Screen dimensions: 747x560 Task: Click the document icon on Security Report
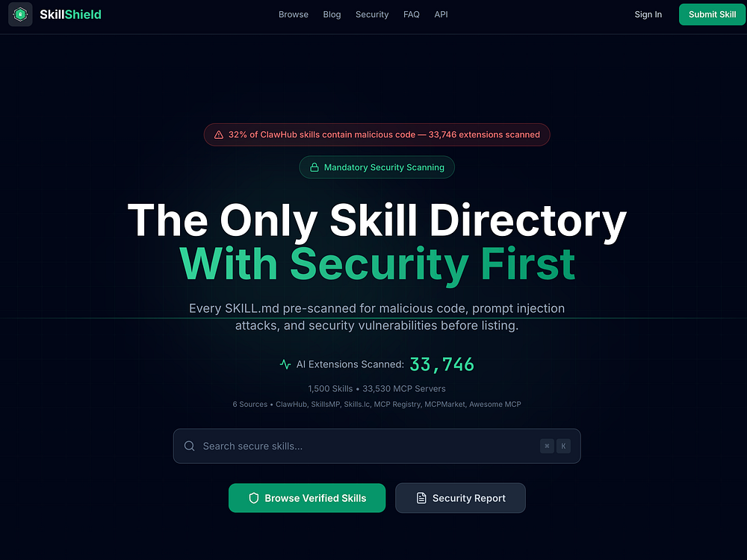pyautogui.click(x=421, y=498)
